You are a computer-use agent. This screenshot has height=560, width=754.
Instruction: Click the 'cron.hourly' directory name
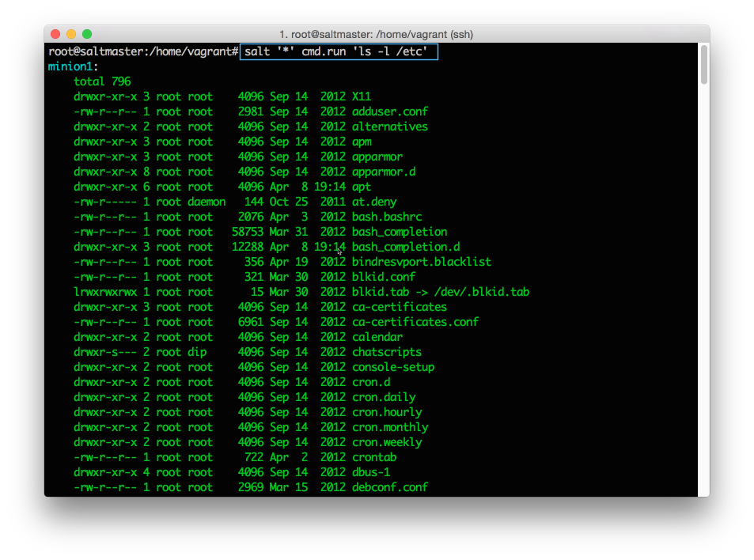(x=386, y=412)
